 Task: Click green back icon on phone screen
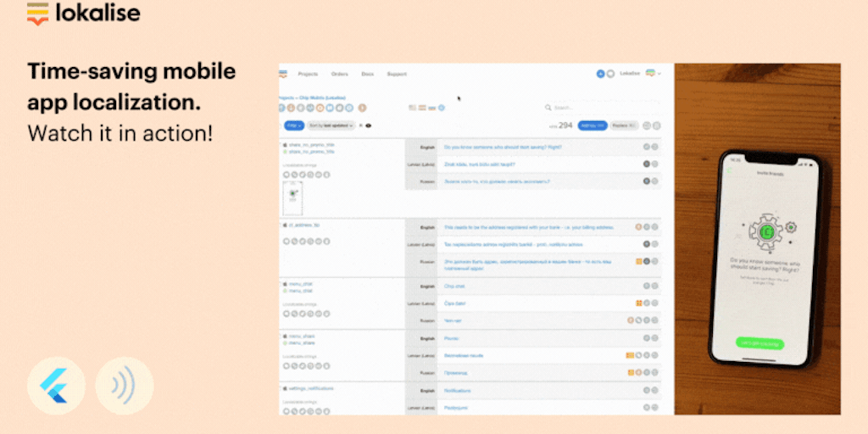tap(730, 170)
